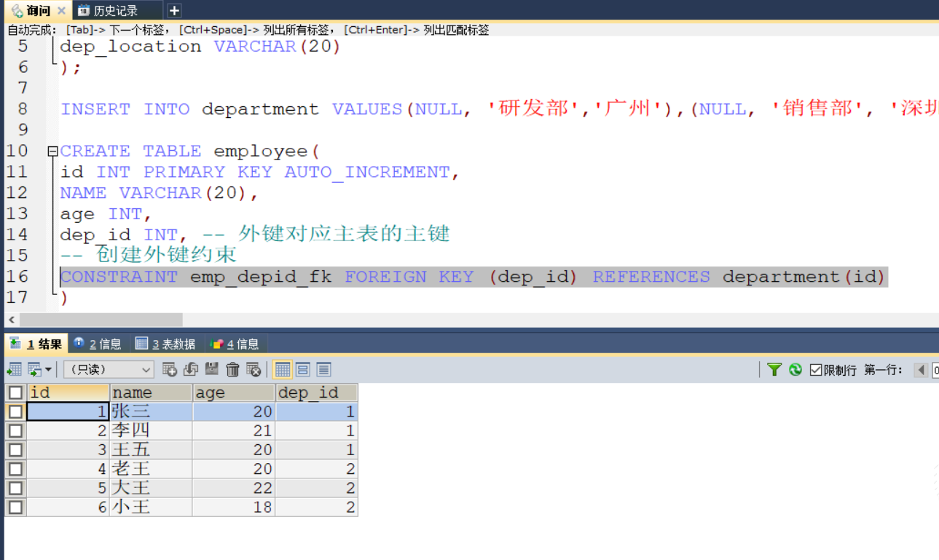Check the row checkbox for 小王
The width and height of the screenshot is (939, 560).
[15, 506]
